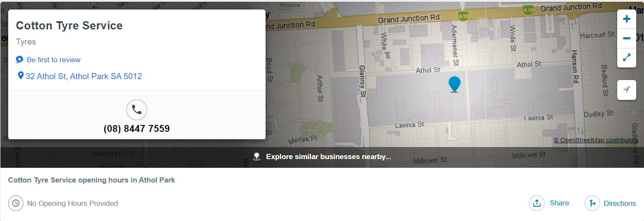Click the Tyres category text
The image size is (644, 221).
click(x=26, y=42)
